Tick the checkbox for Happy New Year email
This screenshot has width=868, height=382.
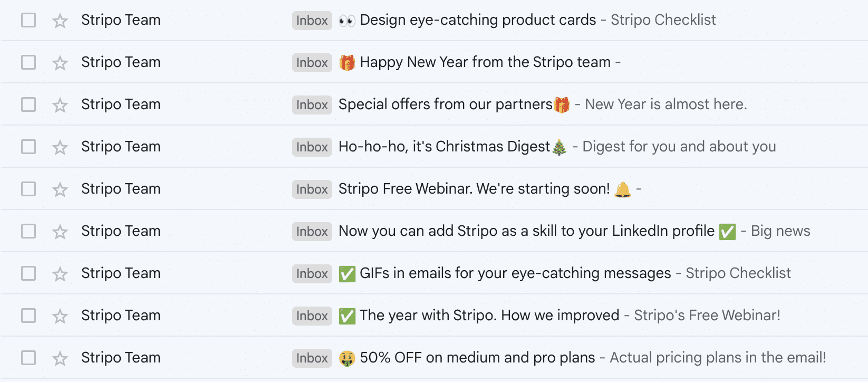coord(28,62)
